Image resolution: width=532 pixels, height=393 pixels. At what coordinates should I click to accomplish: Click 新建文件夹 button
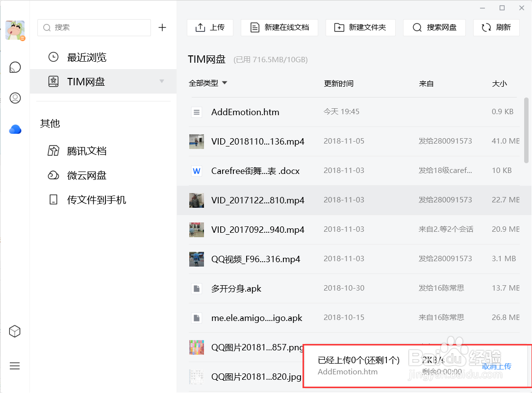coord(360,27)
